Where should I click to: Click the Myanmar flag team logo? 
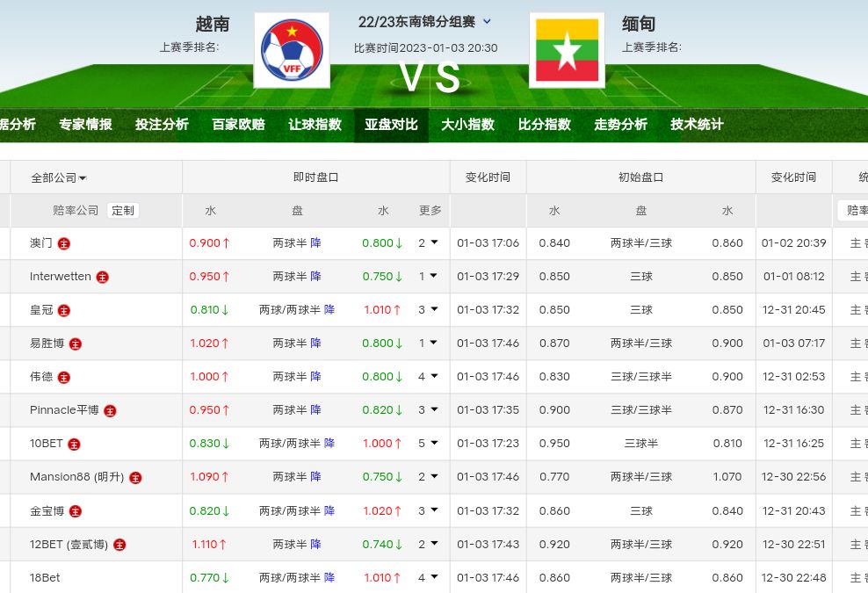click(567, 50)
